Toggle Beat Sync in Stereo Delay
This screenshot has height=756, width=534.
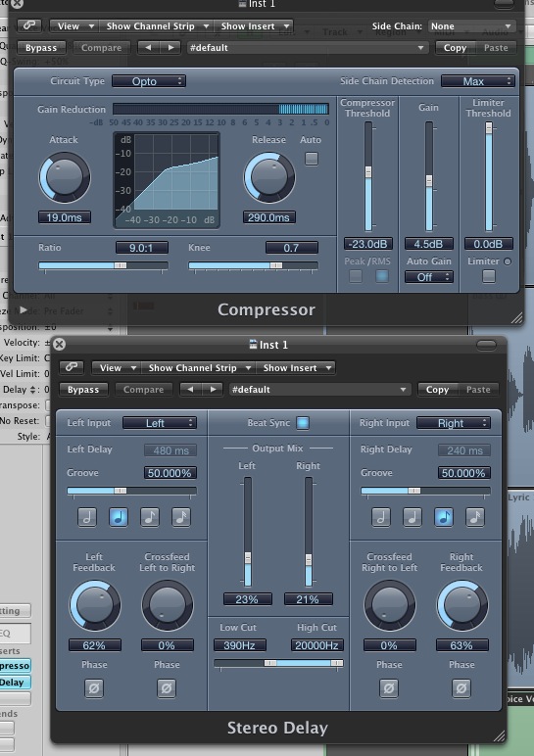(303, 423)
